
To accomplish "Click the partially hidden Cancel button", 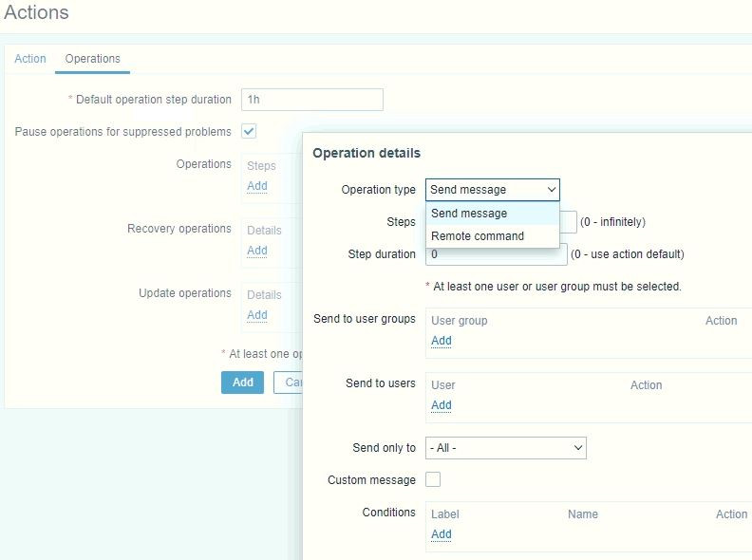I will click(289, 383).
